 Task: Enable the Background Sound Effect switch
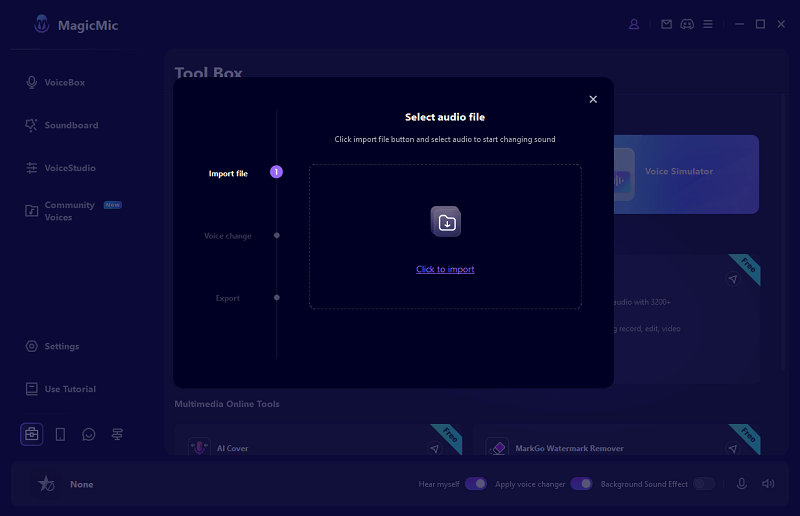pyautogui.click(x=704, y=484)
